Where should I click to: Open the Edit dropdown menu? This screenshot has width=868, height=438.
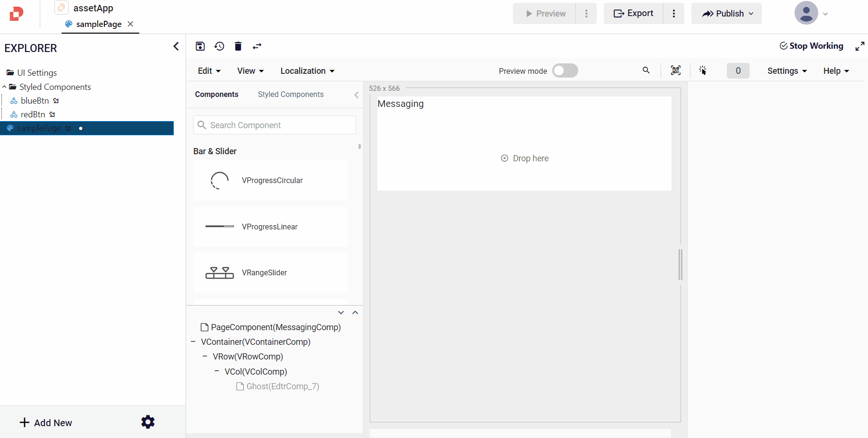tap(209, 70)
